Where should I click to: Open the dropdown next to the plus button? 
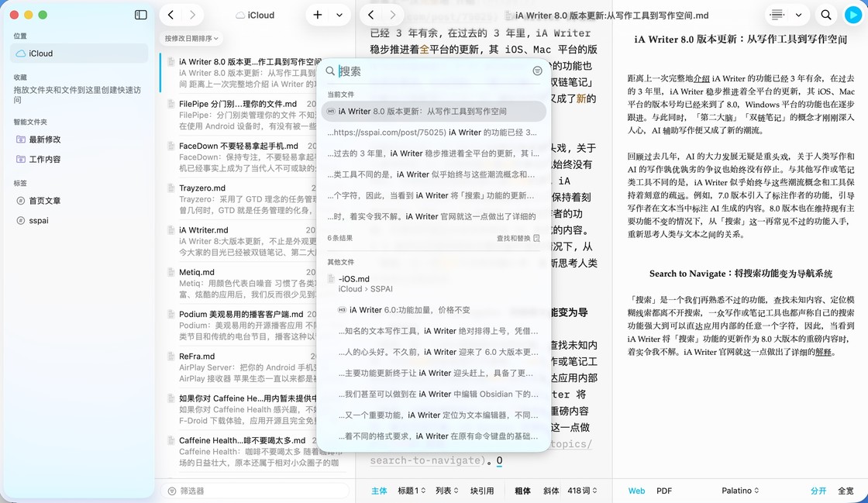point(339,16)
